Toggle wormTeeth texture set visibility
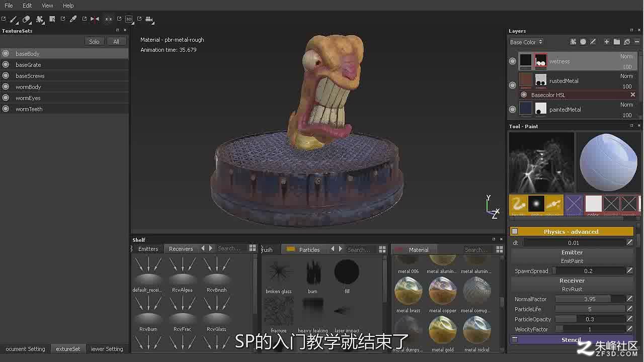 coord(6,109)
